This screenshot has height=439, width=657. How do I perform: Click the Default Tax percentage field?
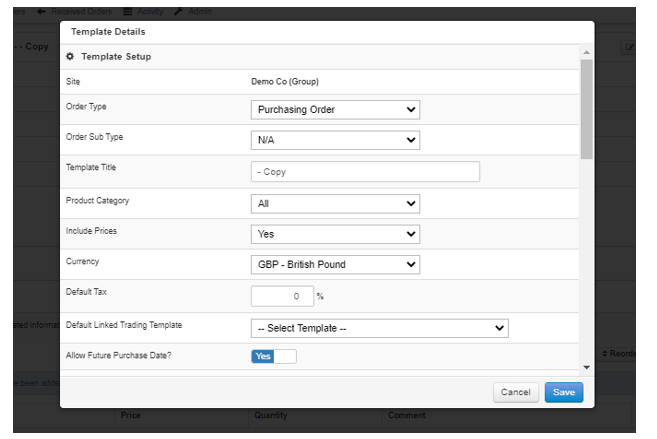tap(282, 296)
